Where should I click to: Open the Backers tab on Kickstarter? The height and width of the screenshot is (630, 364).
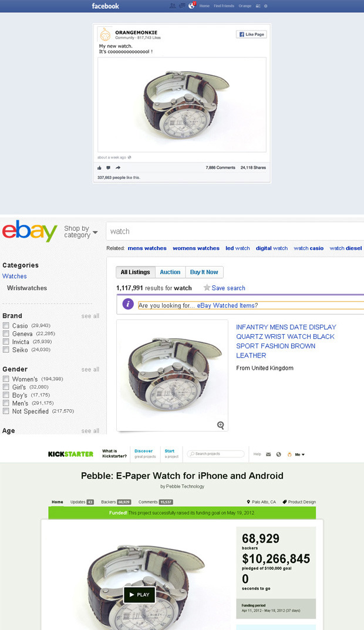[116, 502]
